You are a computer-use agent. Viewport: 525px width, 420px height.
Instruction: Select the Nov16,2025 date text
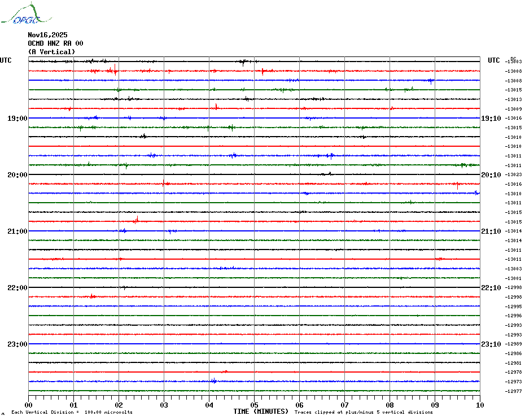47,34
